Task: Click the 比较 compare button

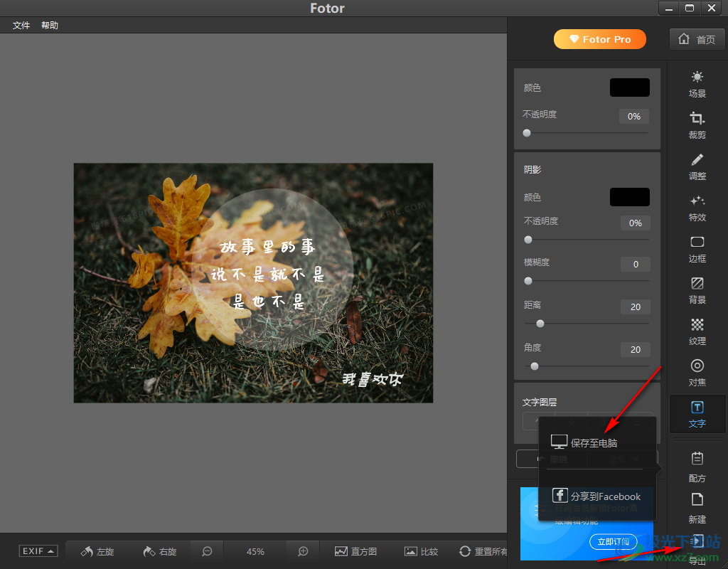Action: (x=422, y=551)
